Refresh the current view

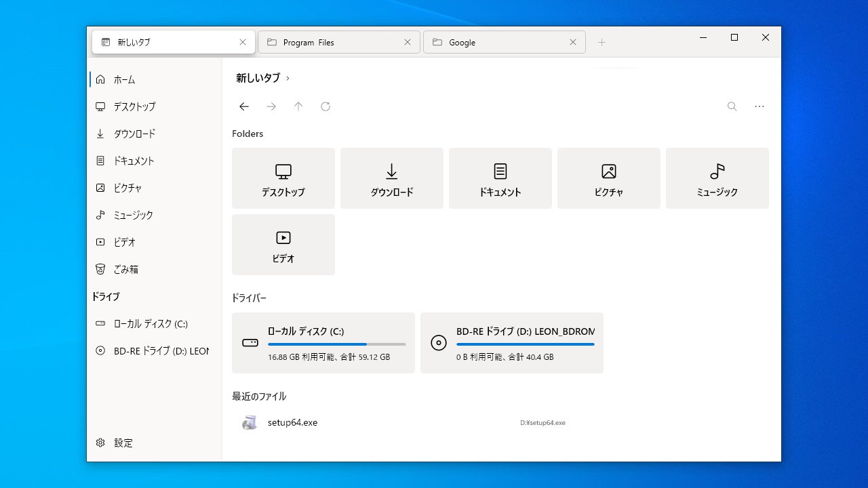tap(325, 106)
